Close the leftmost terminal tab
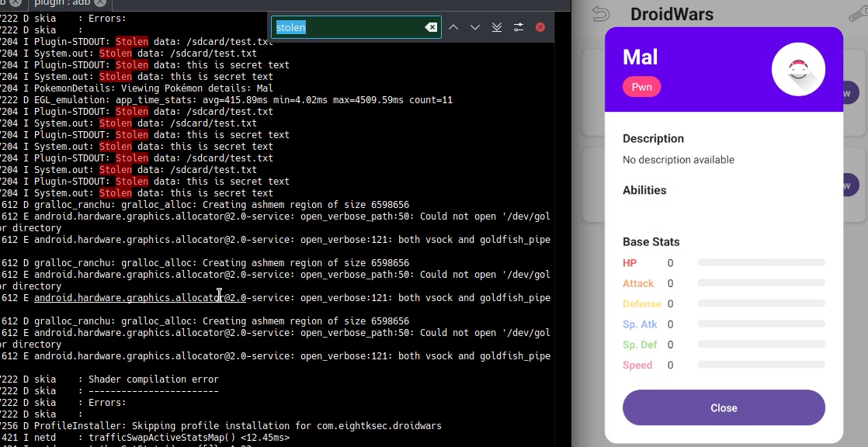 [x=15, y=3]
